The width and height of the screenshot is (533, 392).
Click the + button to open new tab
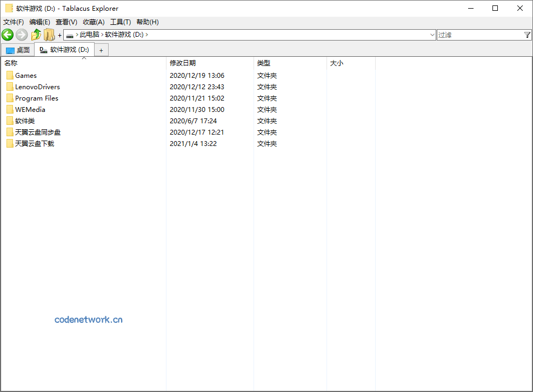point(101,49)
